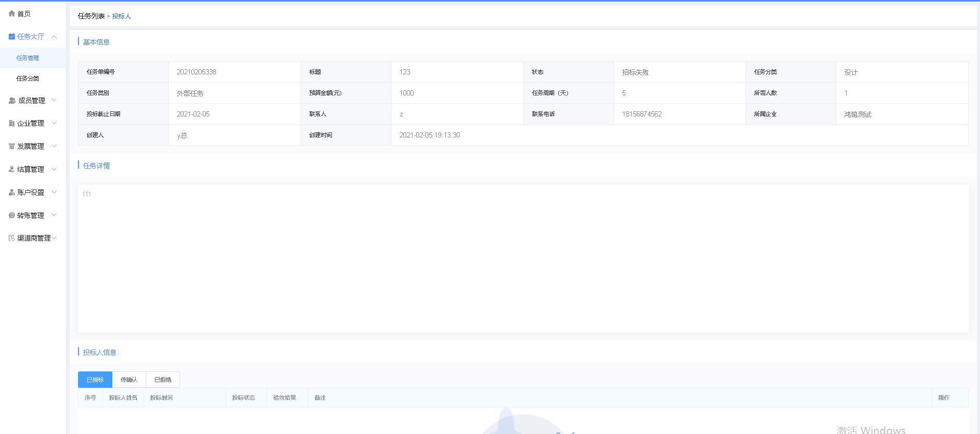
Task: Click the 发票管理 invoice icon
Action: pyautogui.click(x=12, y=146)
